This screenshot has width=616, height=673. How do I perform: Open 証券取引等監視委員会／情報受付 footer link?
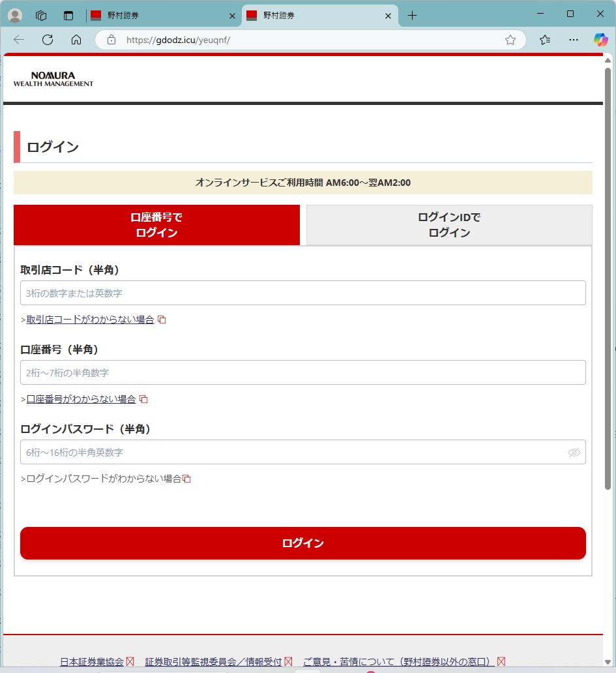(x=213, y=662)
